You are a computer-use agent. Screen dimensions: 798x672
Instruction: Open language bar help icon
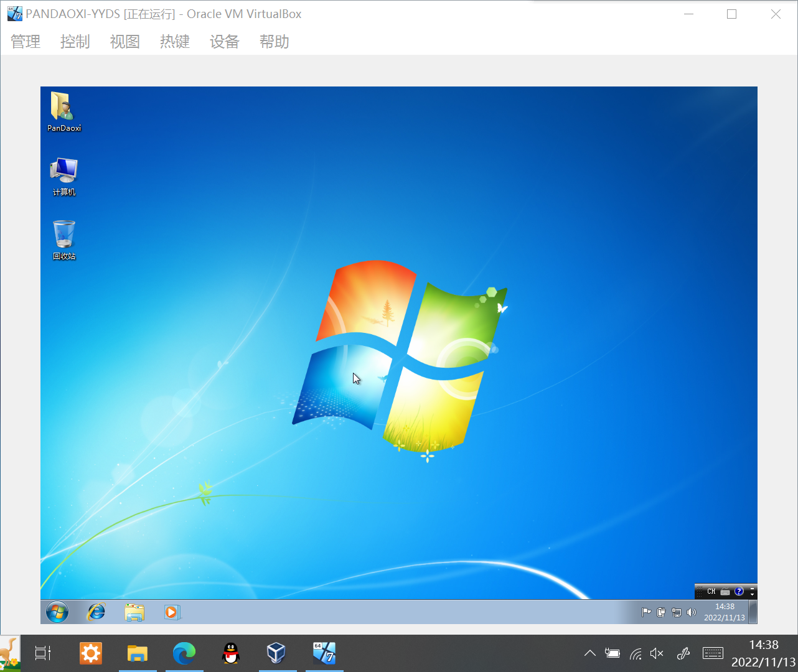739,591
